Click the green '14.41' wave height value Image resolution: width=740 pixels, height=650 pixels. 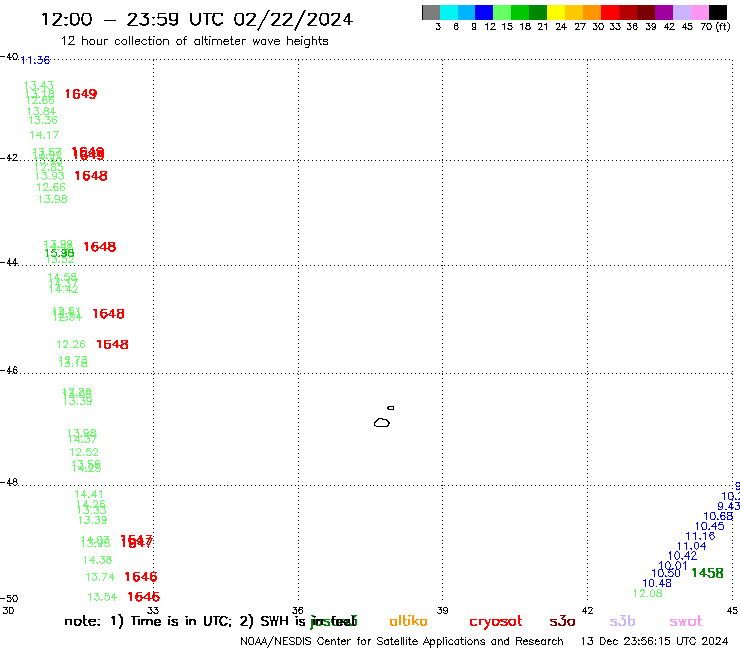[89, 494]
